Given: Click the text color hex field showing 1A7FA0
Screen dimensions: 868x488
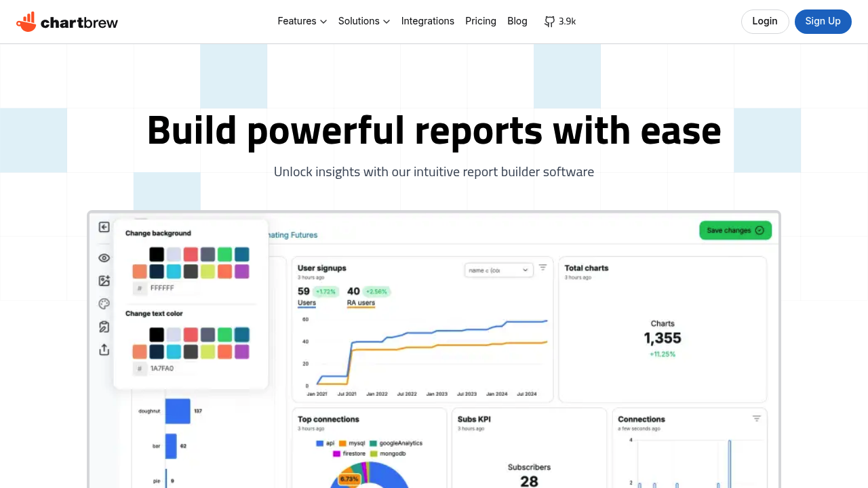Looking at the screenshot, I should coord(191,369).
